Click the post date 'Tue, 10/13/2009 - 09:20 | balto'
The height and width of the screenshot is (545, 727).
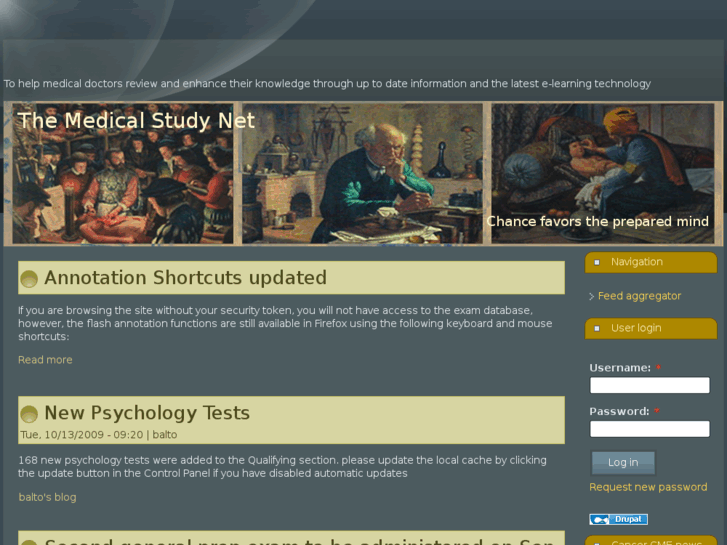(x=99, y=435)
